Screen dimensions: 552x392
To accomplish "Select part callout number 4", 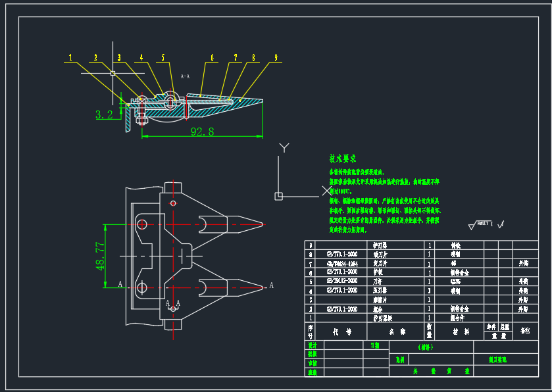I will [141, 57].
